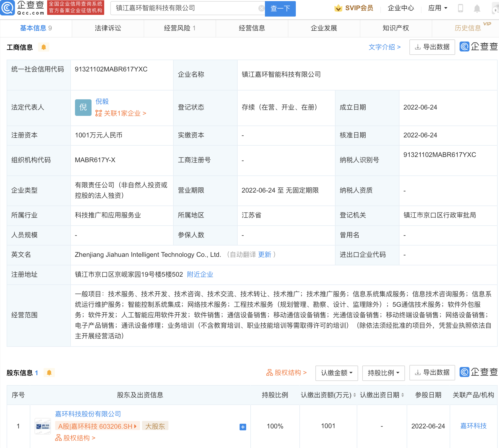Switch to the 知识产权 tab

(395, 28)
